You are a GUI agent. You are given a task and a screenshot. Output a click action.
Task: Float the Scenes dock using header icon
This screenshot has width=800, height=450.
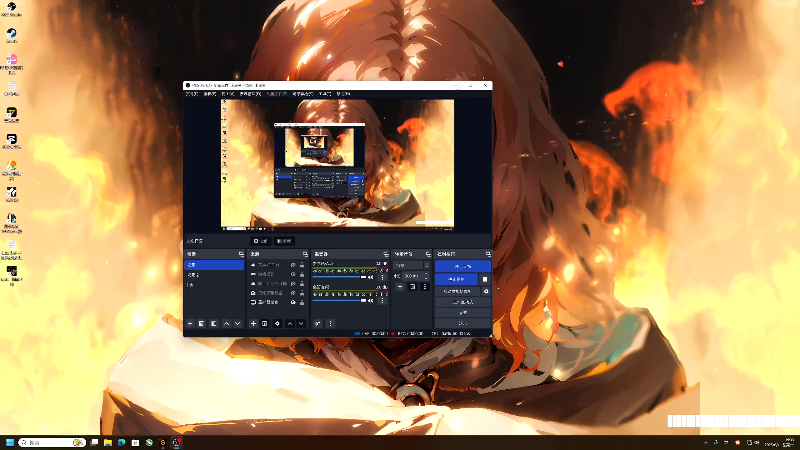coord(241,254)
